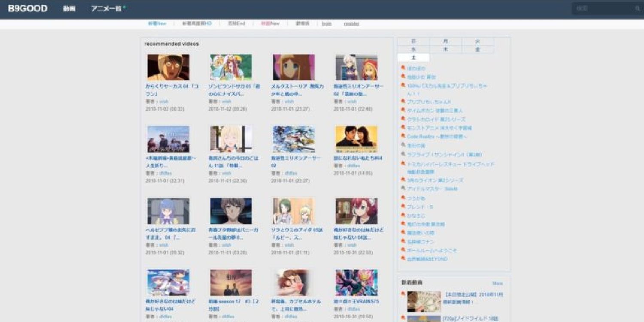Open the 動画 menu in header
This screenshot has width=644, height=322.
point(69,9)
